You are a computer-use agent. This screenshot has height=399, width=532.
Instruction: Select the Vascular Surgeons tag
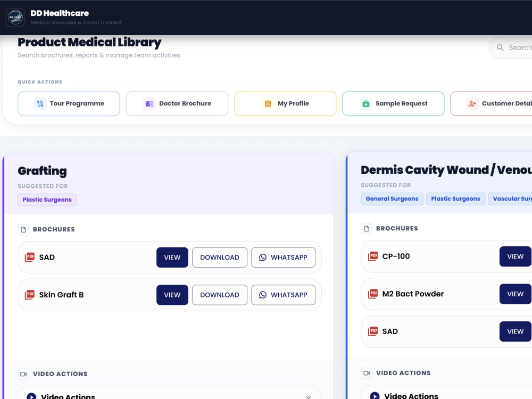click(510, 199)
